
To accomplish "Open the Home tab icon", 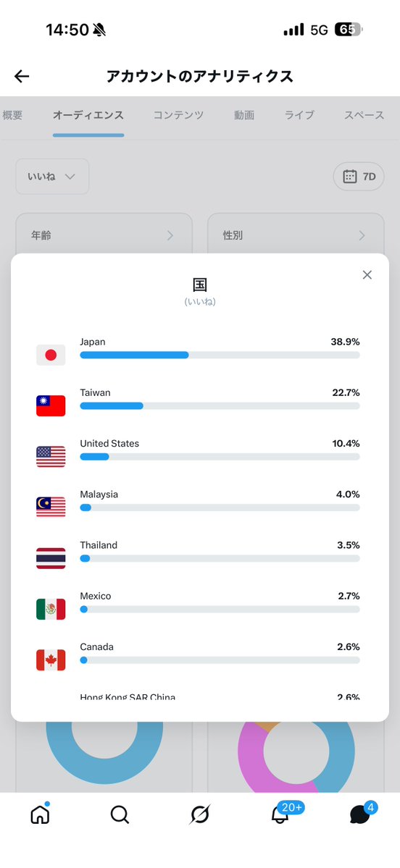I will pos(40,813).
